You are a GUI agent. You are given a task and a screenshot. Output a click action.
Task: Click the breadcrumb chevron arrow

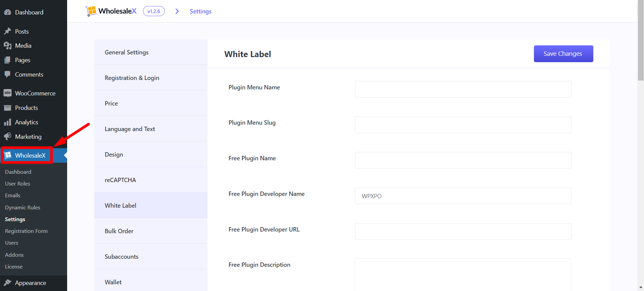(177, 11)
